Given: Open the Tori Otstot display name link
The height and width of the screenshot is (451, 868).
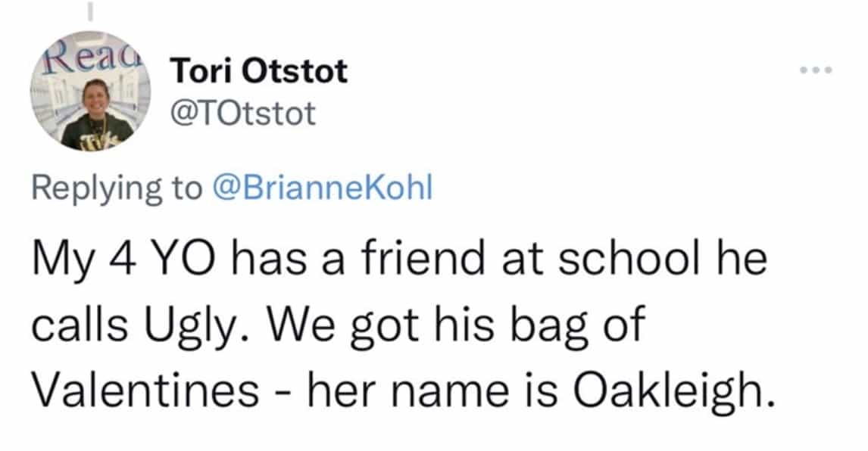Looking at the screenshot, I should tap(260, 73).
